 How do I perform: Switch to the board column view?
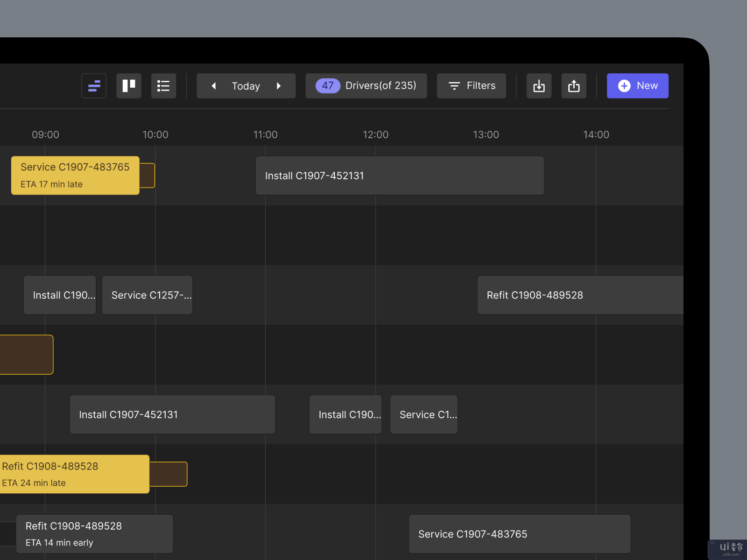coord(129,86)
